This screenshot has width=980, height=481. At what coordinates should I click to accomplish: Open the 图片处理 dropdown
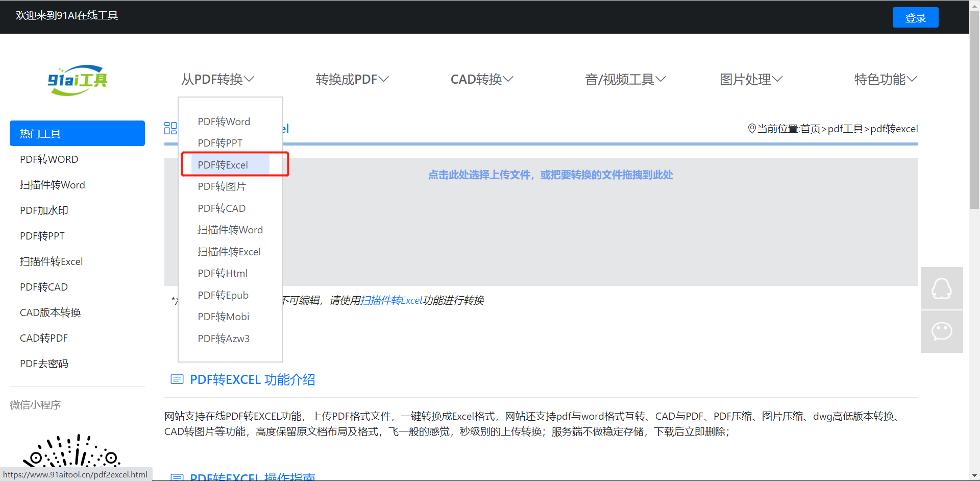[x=750, y=79]
